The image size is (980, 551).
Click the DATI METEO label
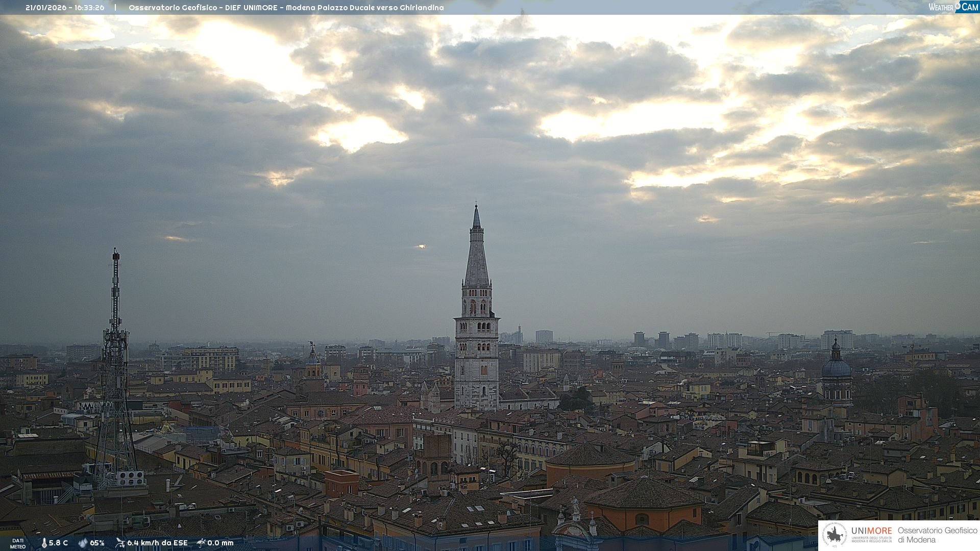pyautogui.click(x=18, y=543)
